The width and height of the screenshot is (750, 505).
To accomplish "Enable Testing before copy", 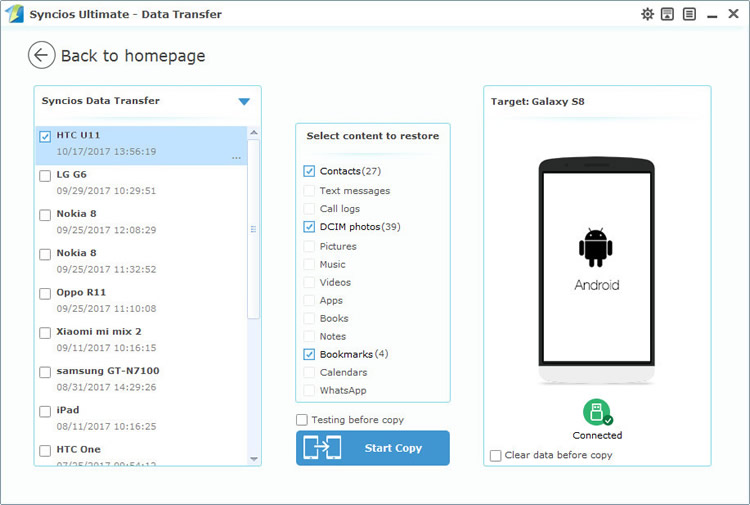I will pos(302,420).
